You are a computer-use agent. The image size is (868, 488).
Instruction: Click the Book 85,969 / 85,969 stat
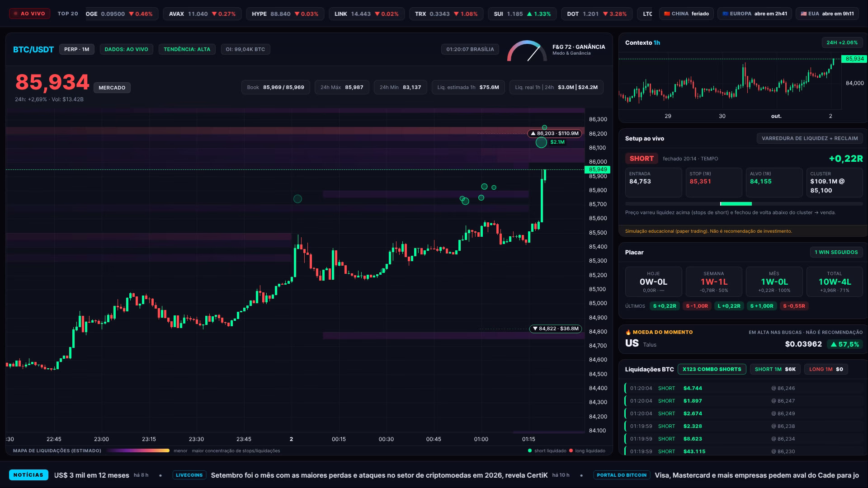coord(275,87)
